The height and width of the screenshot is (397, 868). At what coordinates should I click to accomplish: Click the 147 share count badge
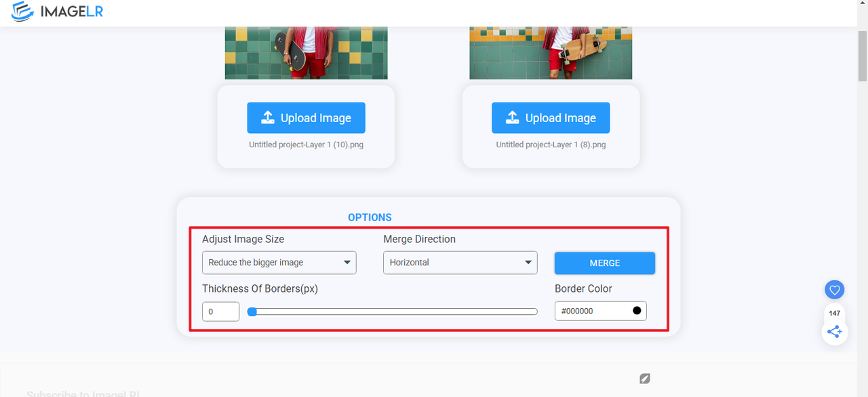point(834,314)
